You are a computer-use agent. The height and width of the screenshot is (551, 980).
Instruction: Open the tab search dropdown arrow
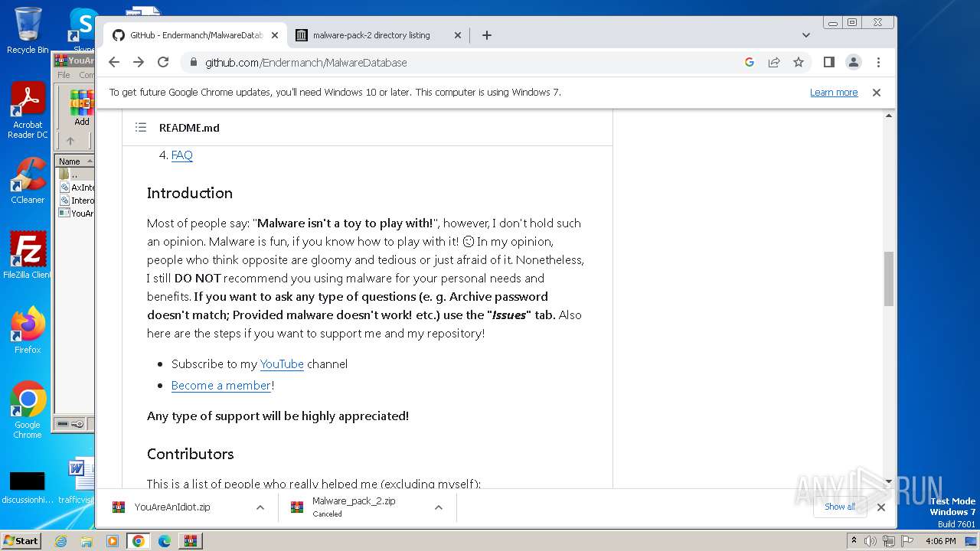[805, 35]
